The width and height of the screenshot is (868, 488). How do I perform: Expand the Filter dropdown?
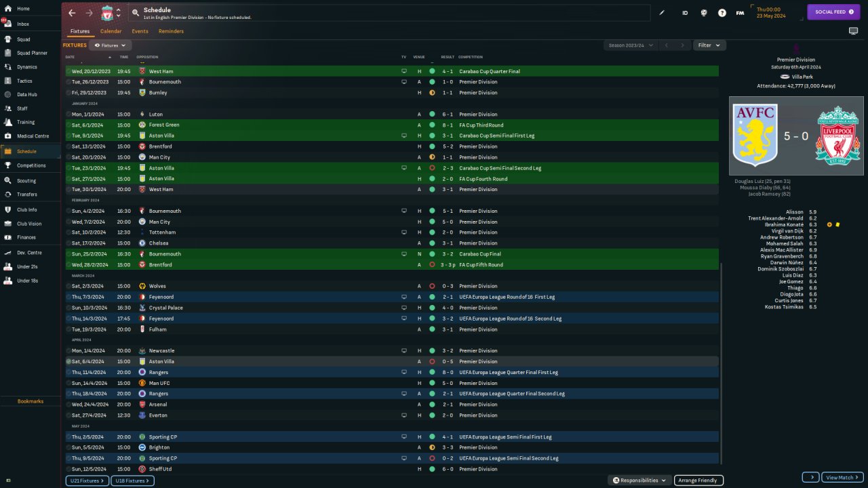click(709, 45)
